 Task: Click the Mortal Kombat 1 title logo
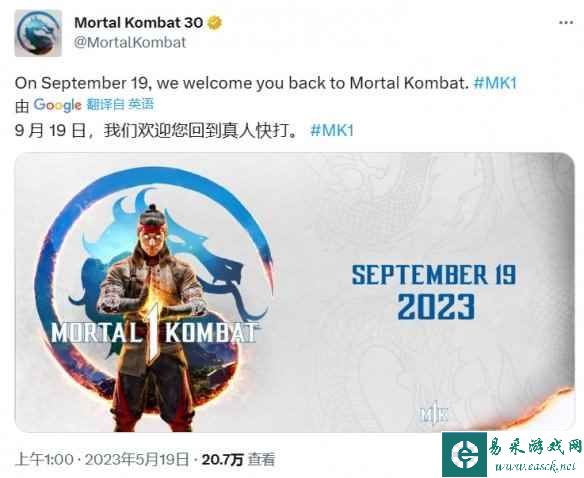[154, 333]
